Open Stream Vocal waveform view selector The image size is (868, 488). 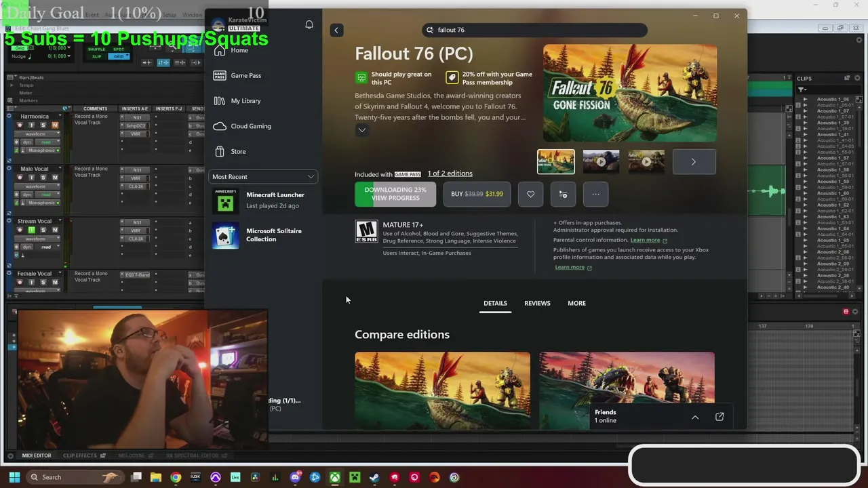[x=37, y=239]
